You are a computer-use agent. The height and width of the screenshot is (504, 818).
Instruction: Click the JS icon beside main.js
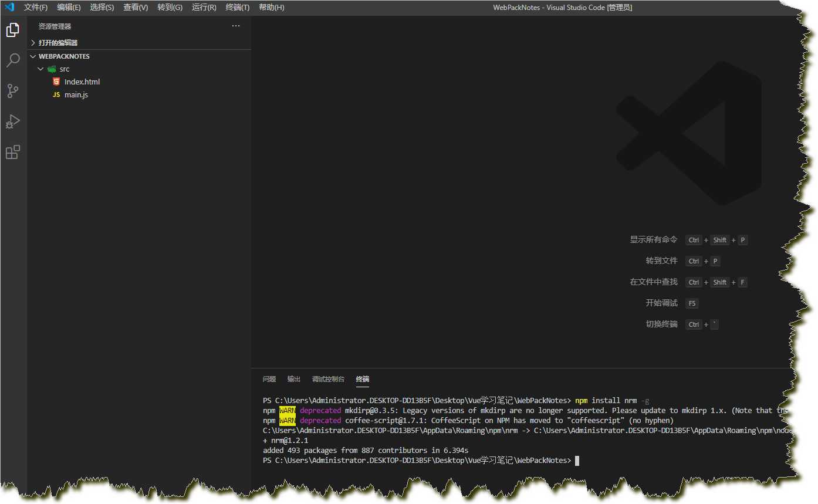point(56,94)
